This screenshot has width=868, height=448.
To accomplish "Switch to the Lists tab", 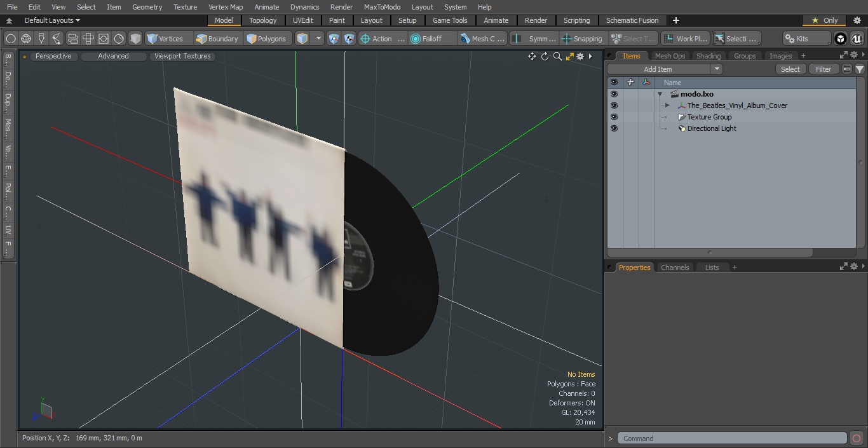I will [x=712, y=268].
